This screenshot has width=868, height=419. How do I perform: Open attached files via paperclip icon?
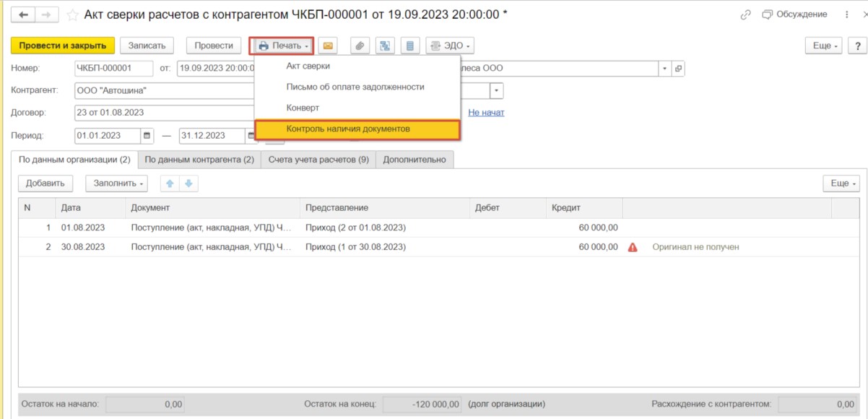[x=360, y=46]
